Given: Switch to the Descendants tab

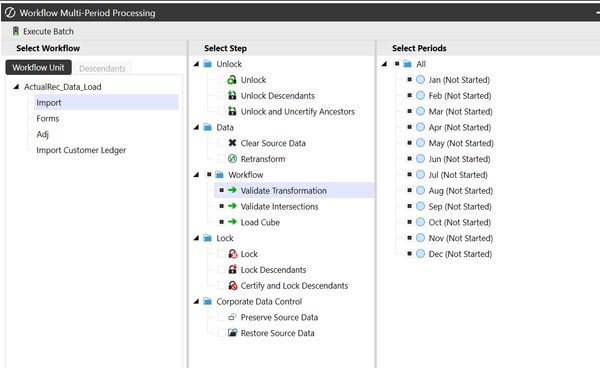Looking at the screenshot, I should tap(102, 68).
